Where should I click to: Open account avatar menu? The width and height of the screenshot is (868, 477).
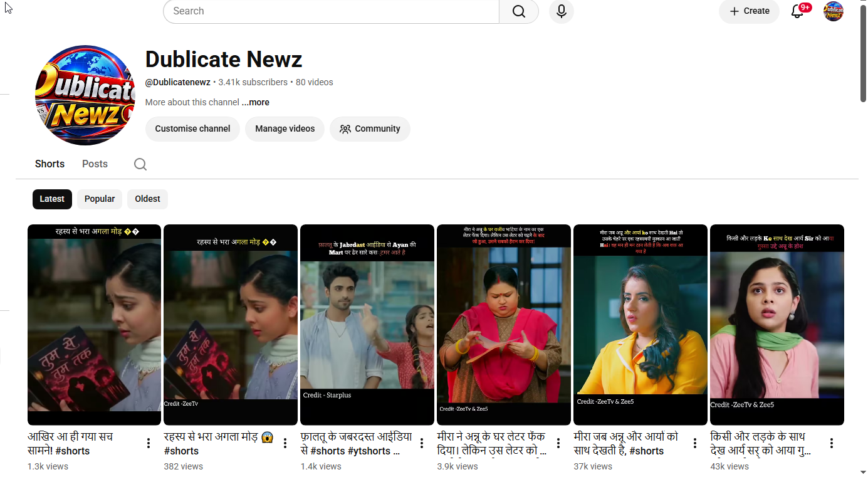coord(834,11)
